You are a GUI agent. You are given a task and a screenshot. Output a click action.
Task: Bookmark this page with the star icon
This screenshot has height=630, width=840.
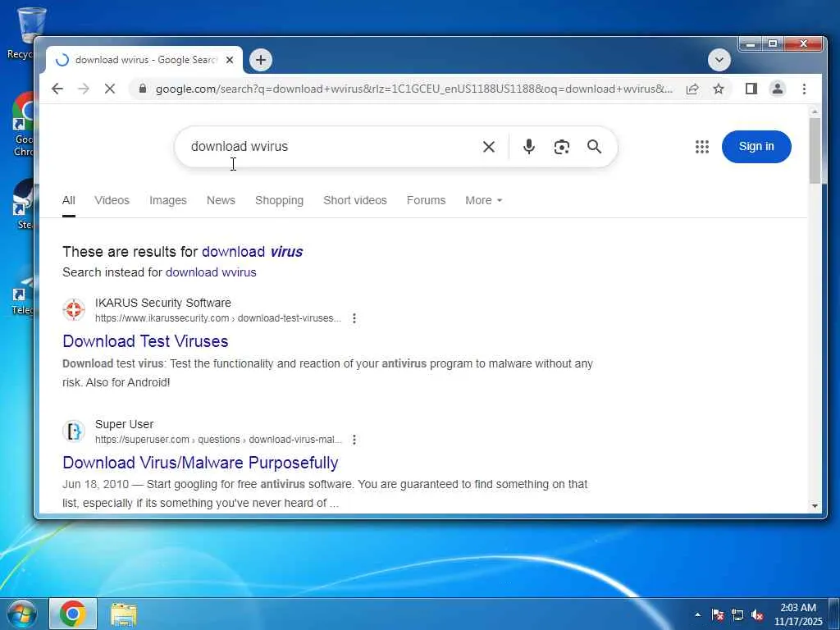tap(719, 89)
